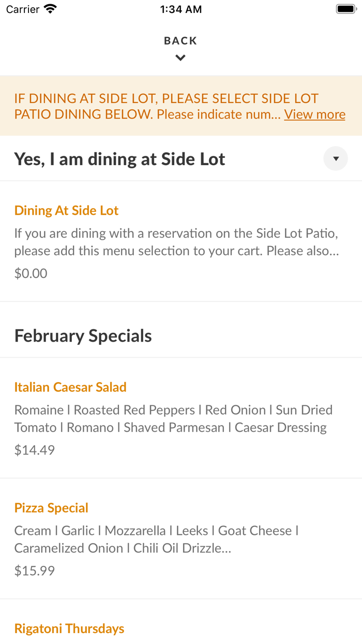
Task: Open the View more link in banner
Action: (x=314, y=114)
